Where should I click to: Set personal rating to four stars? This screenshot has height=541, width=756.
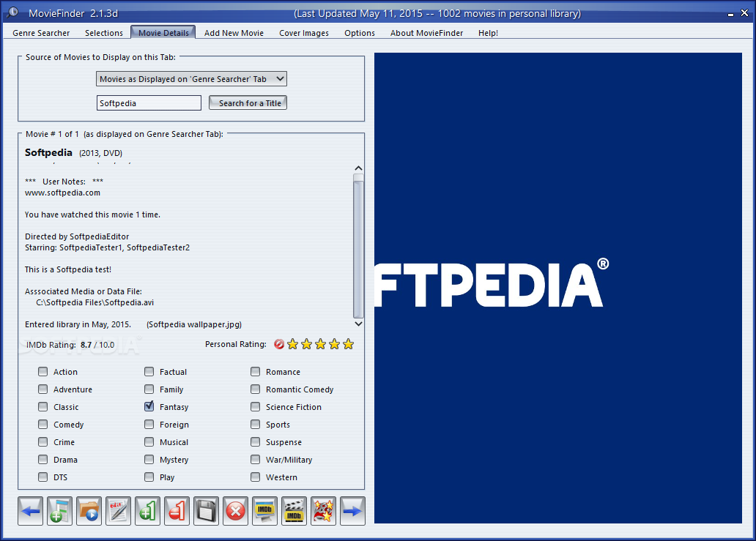(334, 344)
